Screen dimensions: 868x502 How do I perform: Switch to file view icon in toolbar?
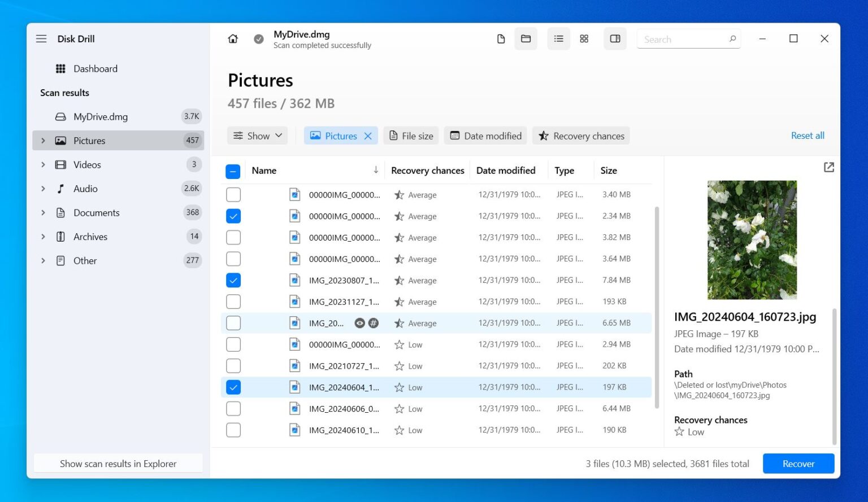click(x=501, y=39)
